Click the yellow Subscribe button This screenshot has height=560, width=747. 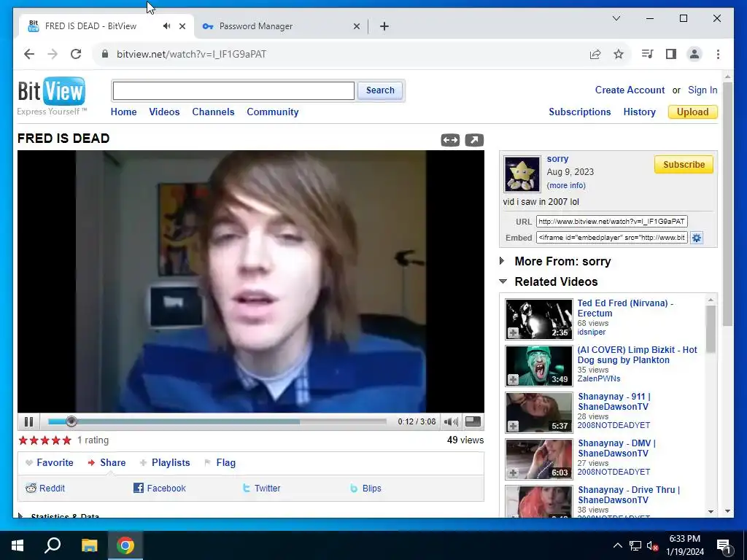click(684, 164)
